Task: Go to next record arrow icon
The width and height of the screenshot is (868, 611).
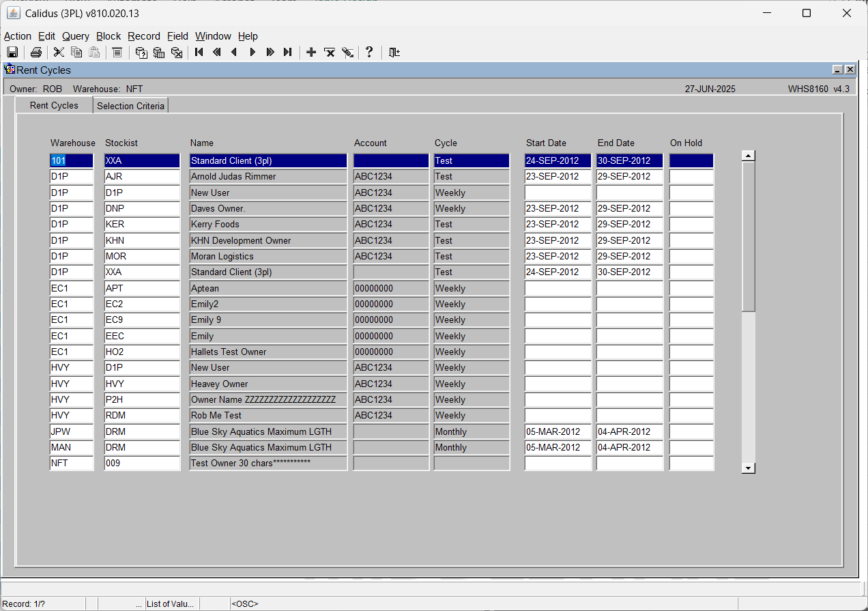Action: click(x=252, y=53)
